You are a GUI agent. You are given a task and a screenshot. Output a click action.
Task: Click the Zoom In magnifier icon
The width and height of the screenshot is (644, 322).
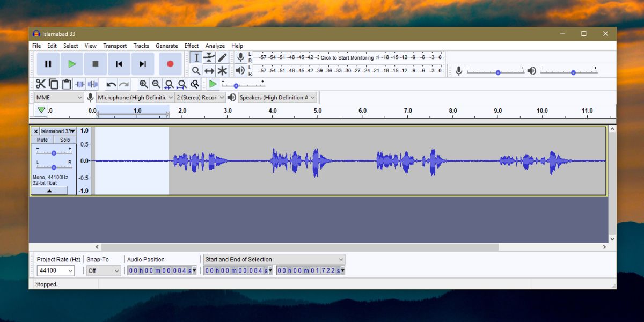click(x=143, y=84)
